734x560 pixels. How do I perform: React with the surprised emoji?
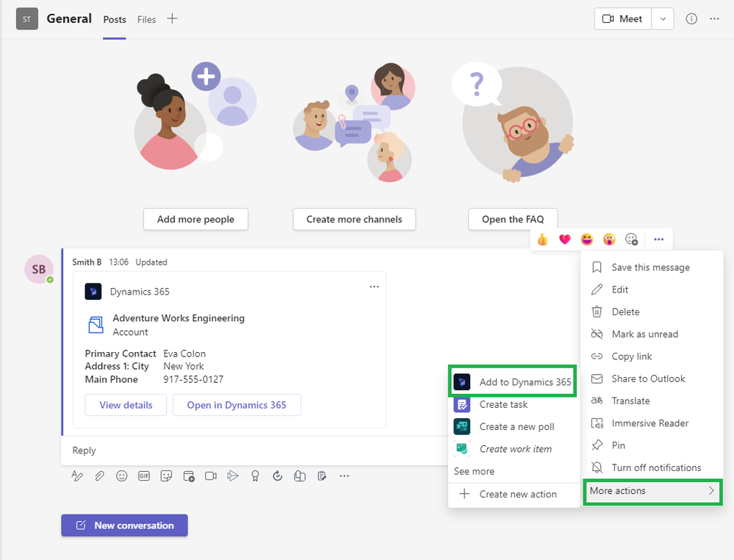(609, 240)
